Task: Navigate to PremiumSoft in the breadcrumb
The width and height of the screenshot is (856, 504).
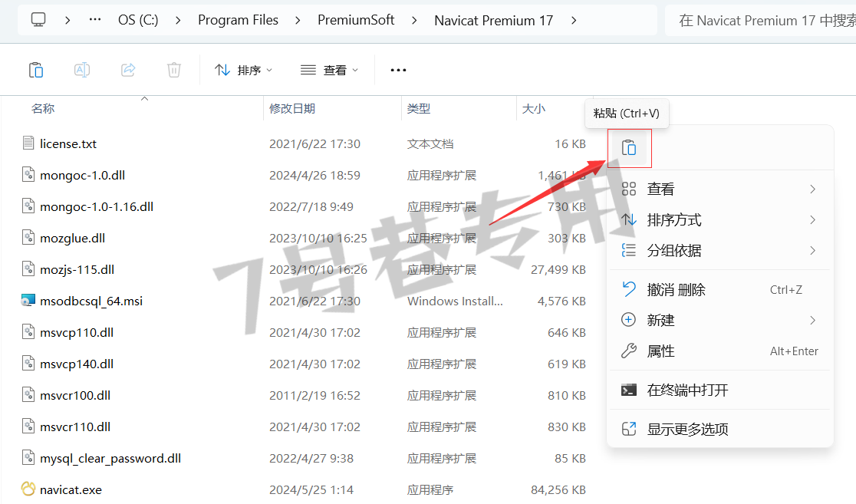Action: click(x=356, y=20)
